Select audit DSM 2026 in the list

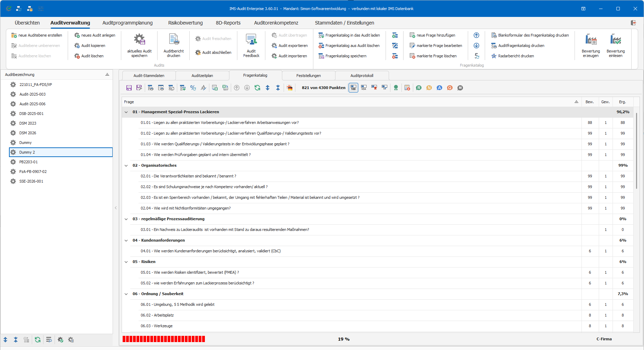(x=61, y=133)
